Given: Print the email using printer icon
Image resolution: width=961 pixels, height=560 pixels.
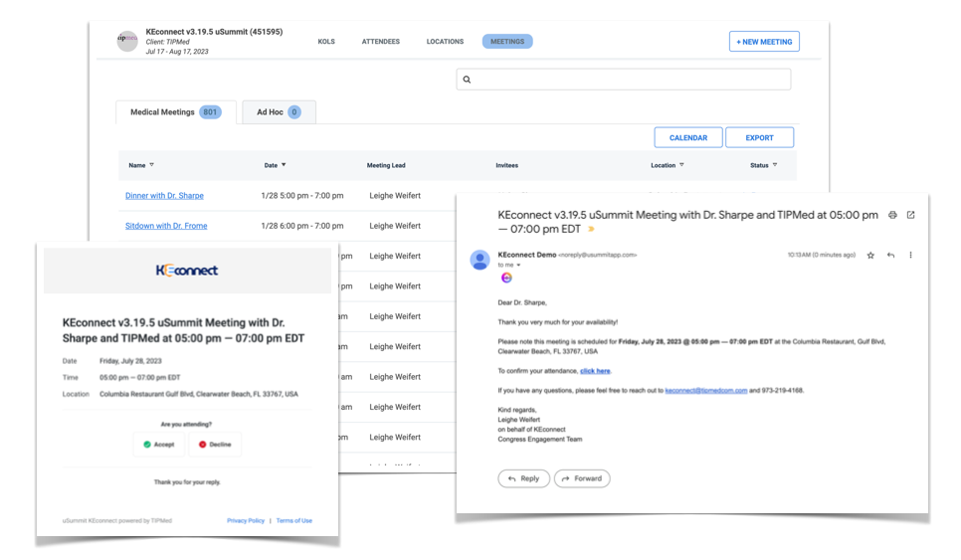Looking at the screenshot, I should pyautogui.click(x=892, y=215).
